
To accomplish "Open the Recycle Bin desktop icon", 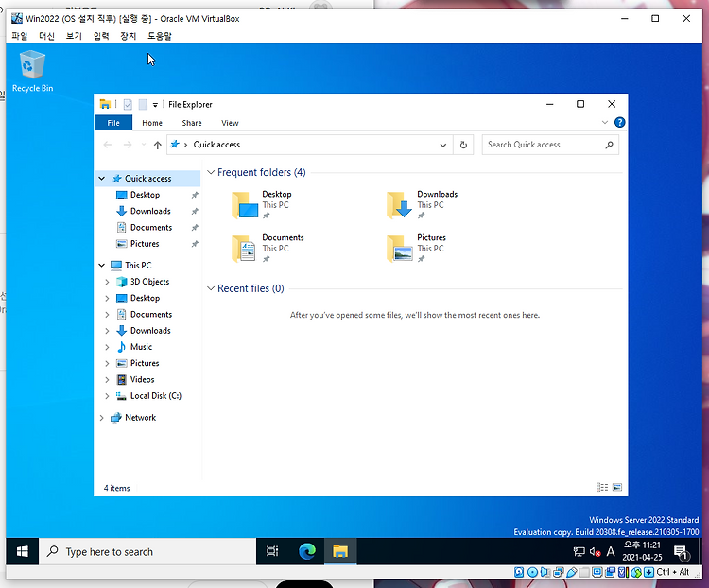I will pos(32,73).
